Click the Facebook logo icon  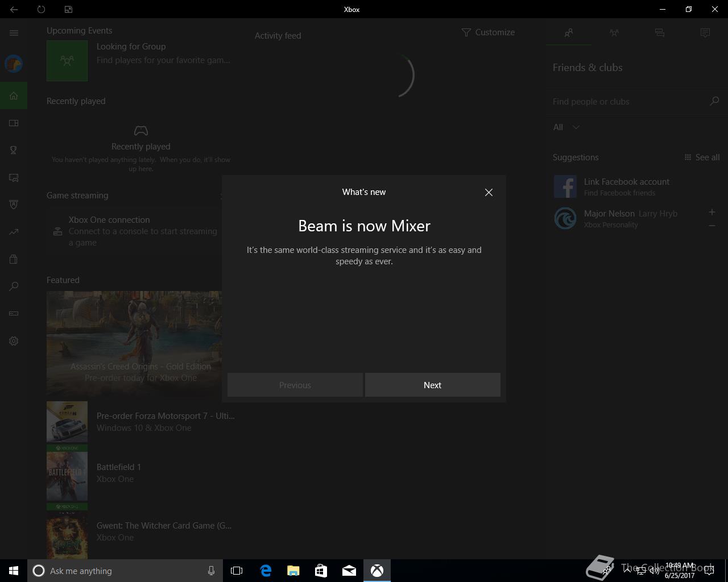tap(565, 186)
